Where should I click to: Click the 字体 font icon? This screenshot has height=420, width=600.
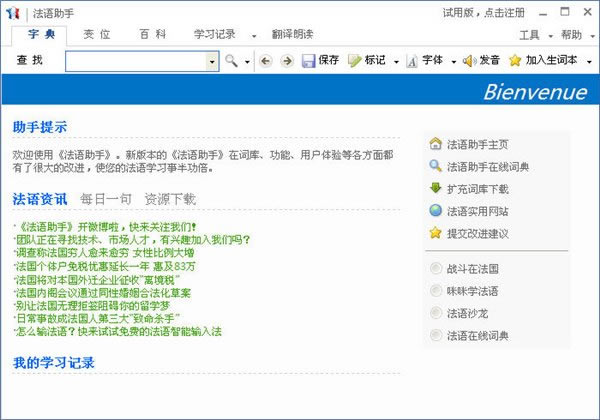(412, 61)
